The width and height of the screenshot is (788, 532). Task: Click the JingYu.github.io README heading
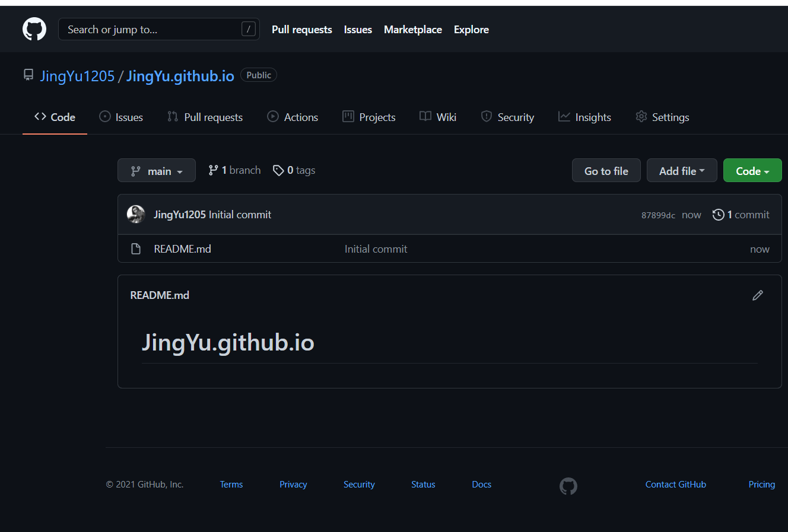228,343
